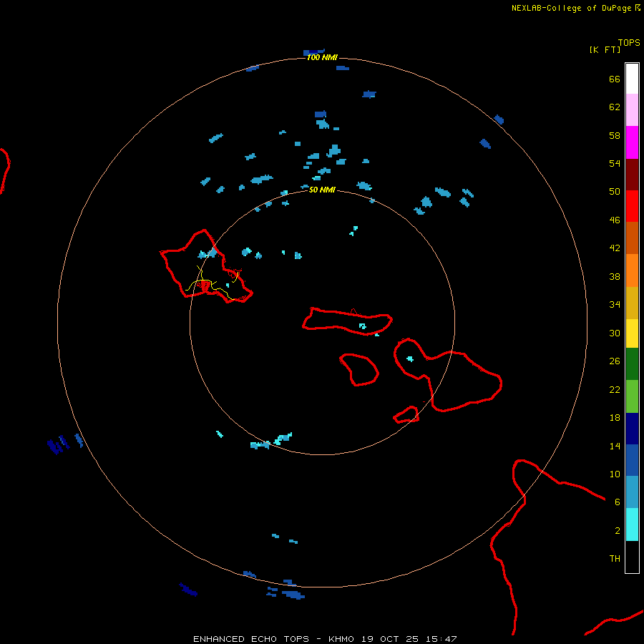Select the "50" scale value
Viewport: 644px width, 644px height.
click(x=615, y=192)
